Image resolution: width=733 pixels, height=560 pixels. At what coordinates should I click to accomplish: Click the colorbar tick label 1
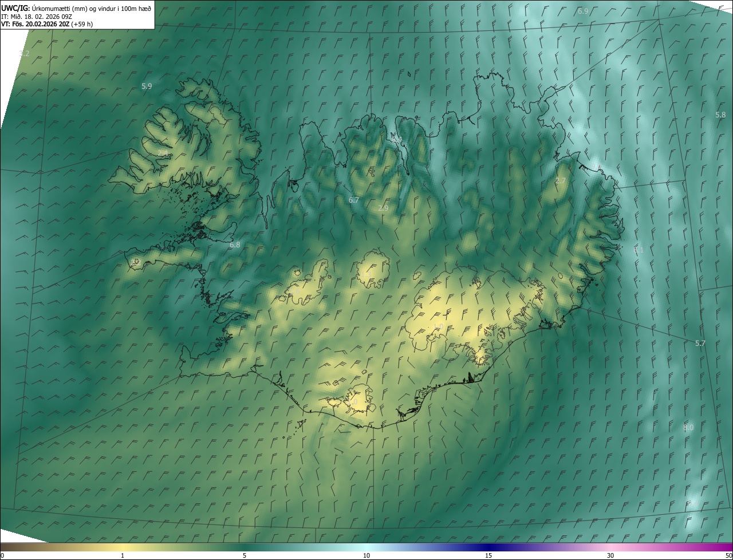[123, 555]
